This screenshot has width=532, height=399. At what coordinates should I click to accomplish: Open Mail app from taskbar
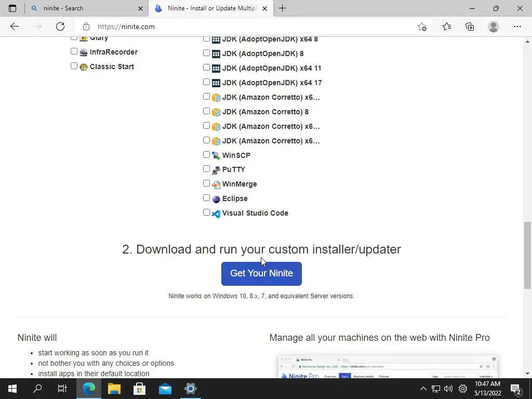point(165,389)
